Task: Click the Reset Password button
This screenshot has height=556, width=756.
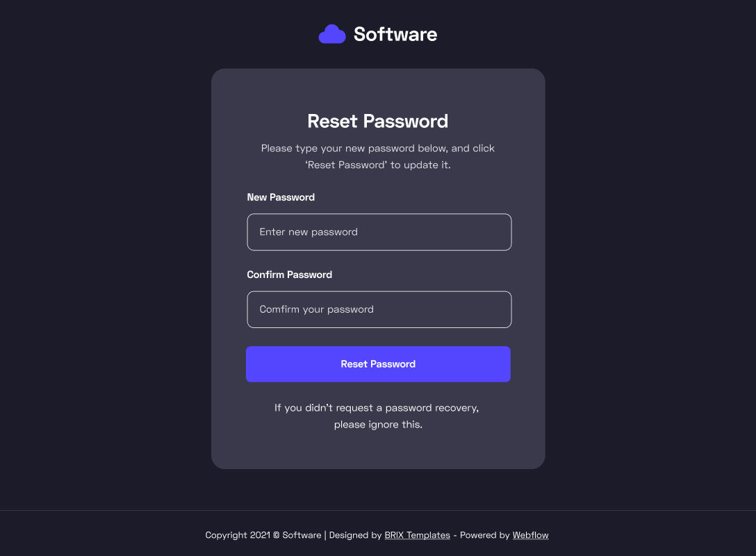Action: coord(378,363)
